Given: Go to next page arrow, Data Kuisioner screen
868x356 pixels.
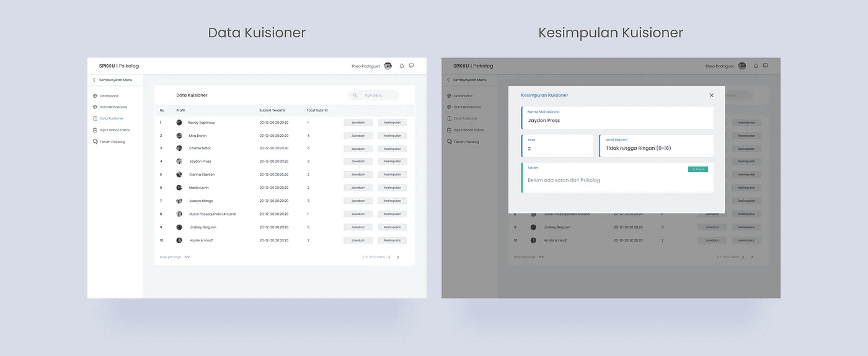Looking at the screenshot, I should click(398, 257).
